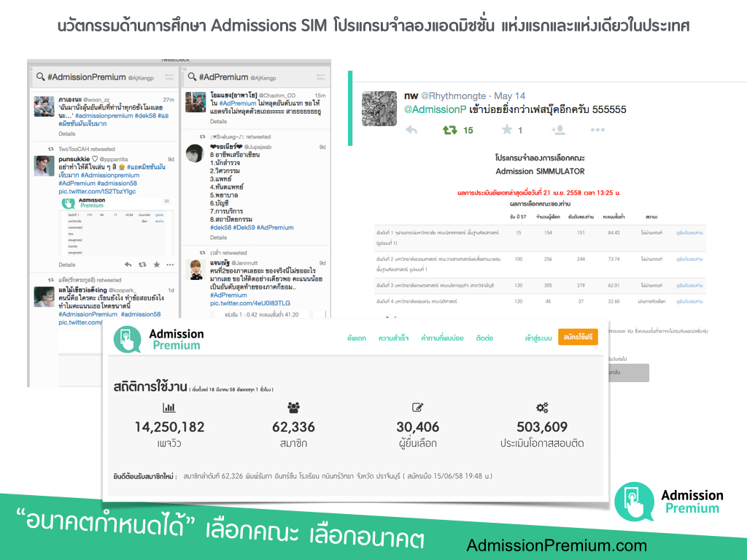Retweet the @Rhythmongte tweet showing 15
The image size is (747, 560).
pos(449,130)
